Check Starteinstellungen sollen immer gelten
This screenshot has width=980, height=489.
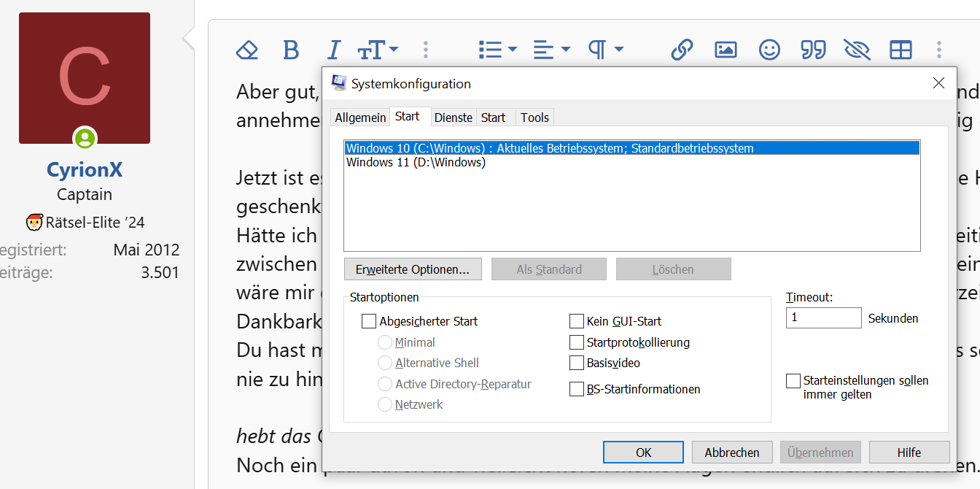(x=793, y=381)
